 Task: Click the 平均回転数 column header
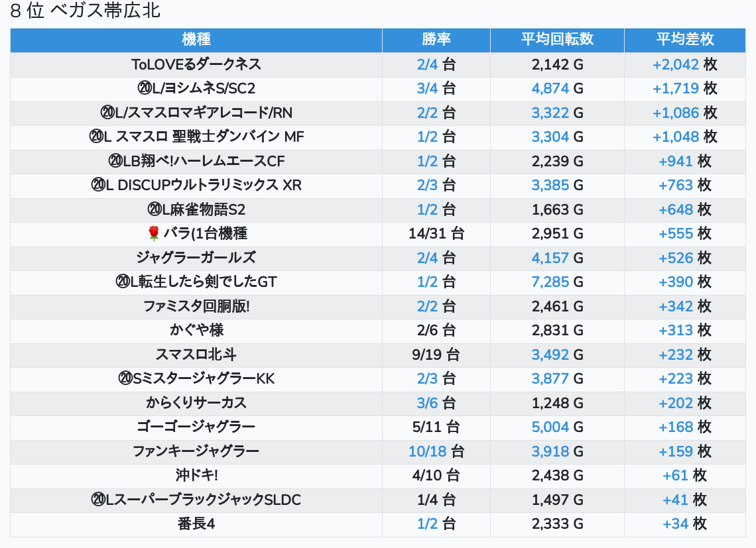(x=557, y=40)
